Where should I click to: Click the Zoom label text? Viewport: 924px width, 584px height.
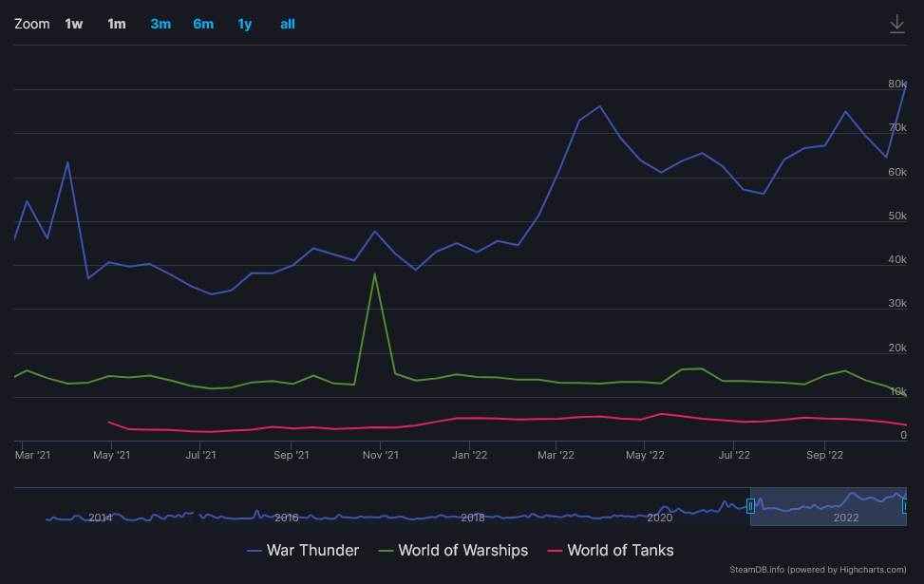32,24
